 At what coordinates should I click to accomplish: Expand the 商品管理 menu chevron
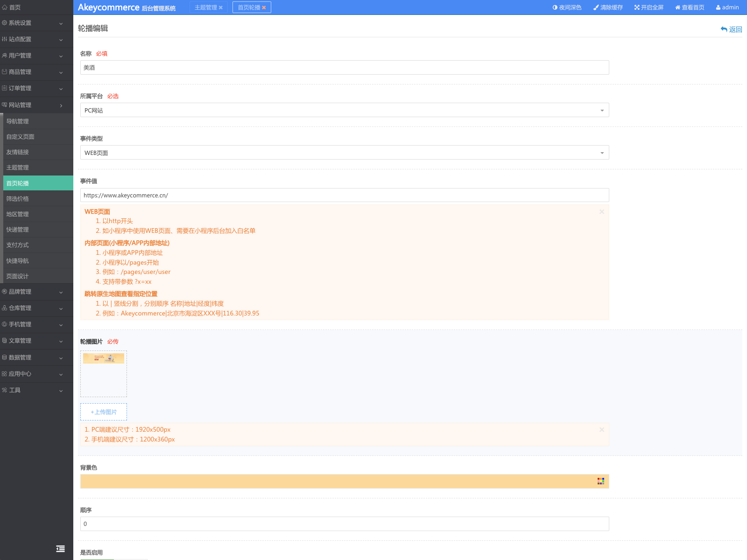tap(61, 72)
